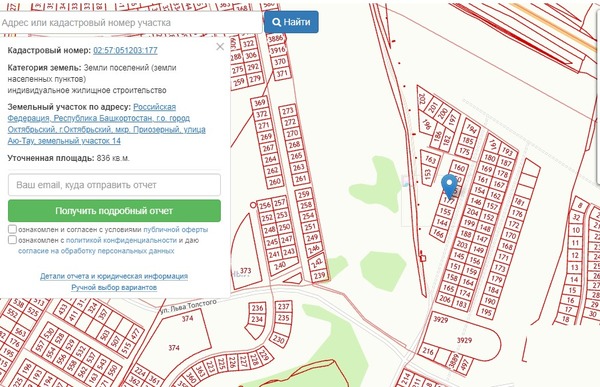
Task: Open согласие на обработку персональных данных link
Action: (x=96, y=251)
